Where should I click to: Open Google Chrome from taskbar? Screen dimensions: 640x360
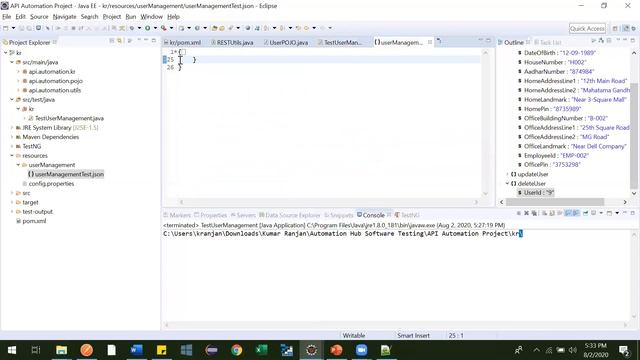click(236, 350)
